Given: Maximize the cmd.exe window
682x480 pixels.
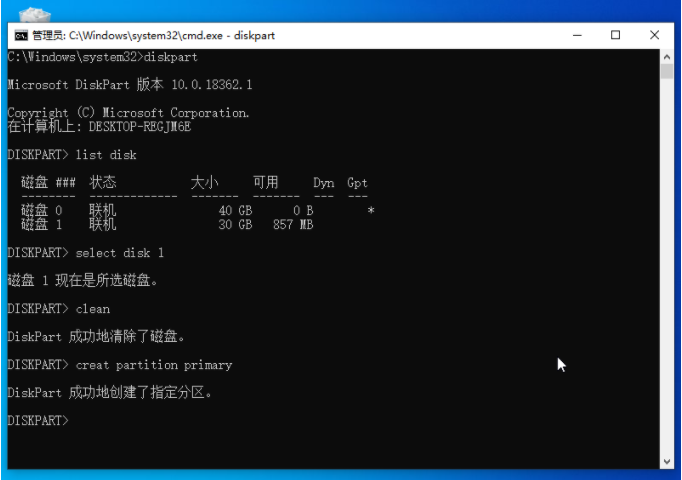Looking at the screenshot, I should pos(615,35).
